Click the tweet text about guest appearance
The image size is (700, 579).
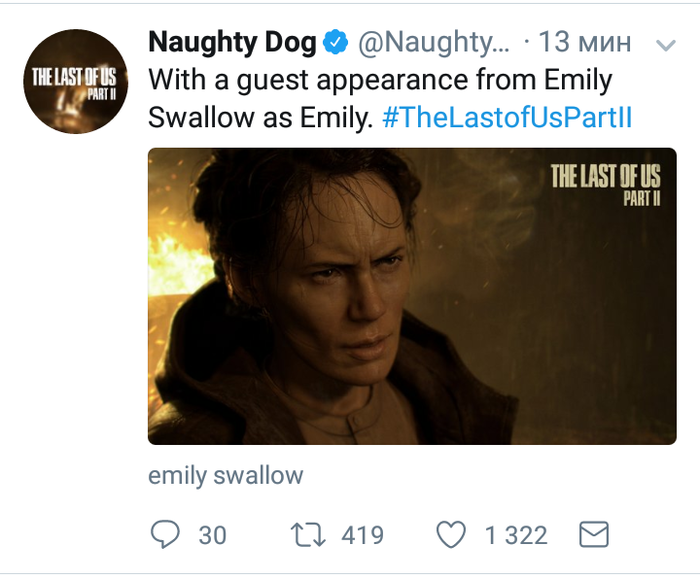pyautogui.click(x=380, y=80)
